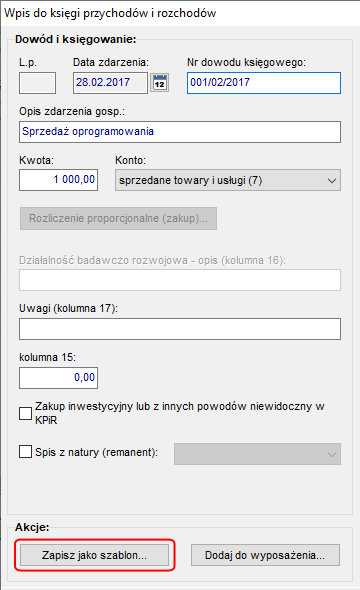Expand the Konto dropdown list
The width and height of the screenshot is (360, 590).
(228, 180)
